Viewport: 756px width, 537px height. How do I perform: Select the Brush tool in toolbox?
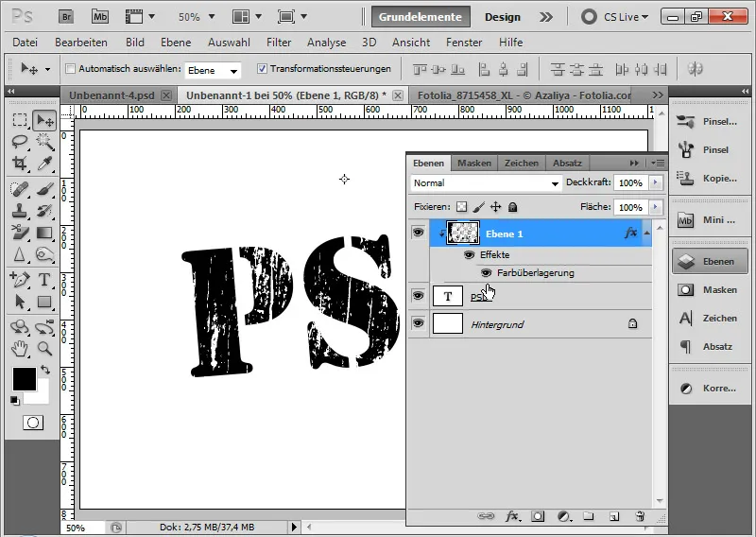44,189
